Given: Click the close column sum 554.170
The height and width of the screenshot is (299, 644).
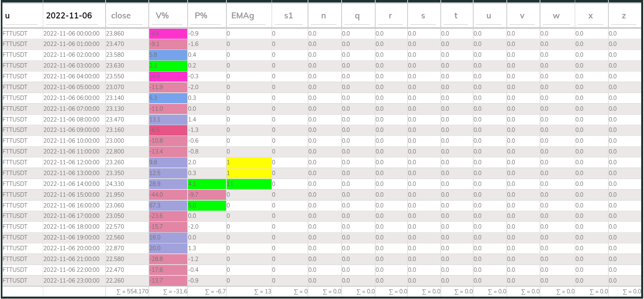Looking at the screenshot, I should coord(132,292).
